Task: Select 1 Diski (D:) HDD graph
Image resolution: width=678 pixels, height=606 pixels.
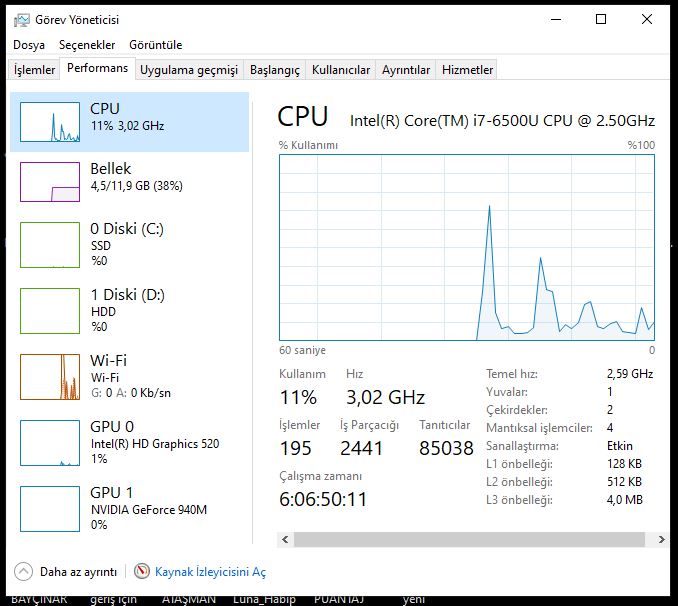Action: point(50,309)
